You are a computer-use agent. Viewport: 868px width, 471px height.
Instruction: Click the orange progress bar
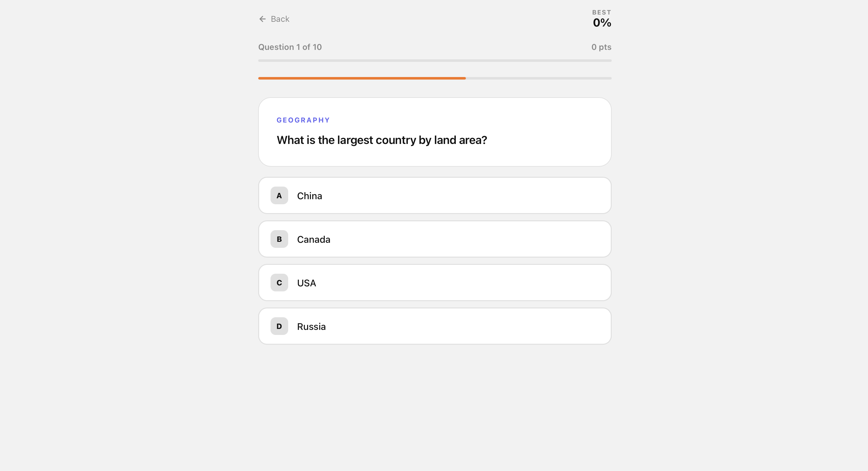pyautogui.click(x=362, y=78)
